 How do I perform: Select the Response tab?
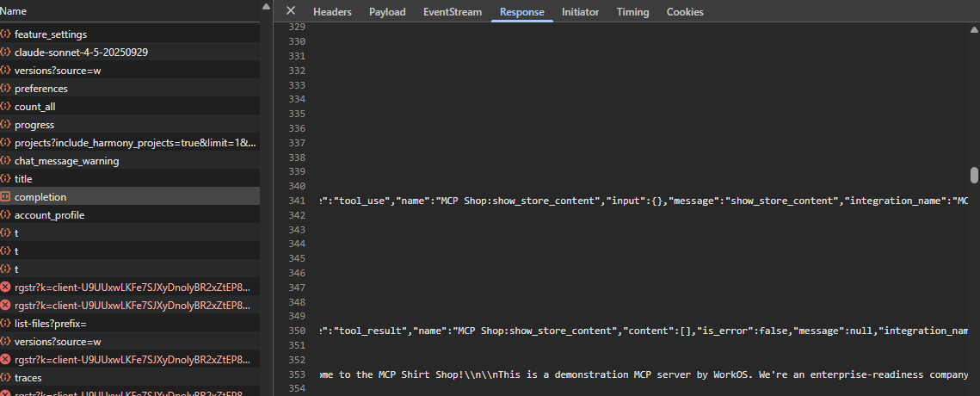click(x=522, y=12)
